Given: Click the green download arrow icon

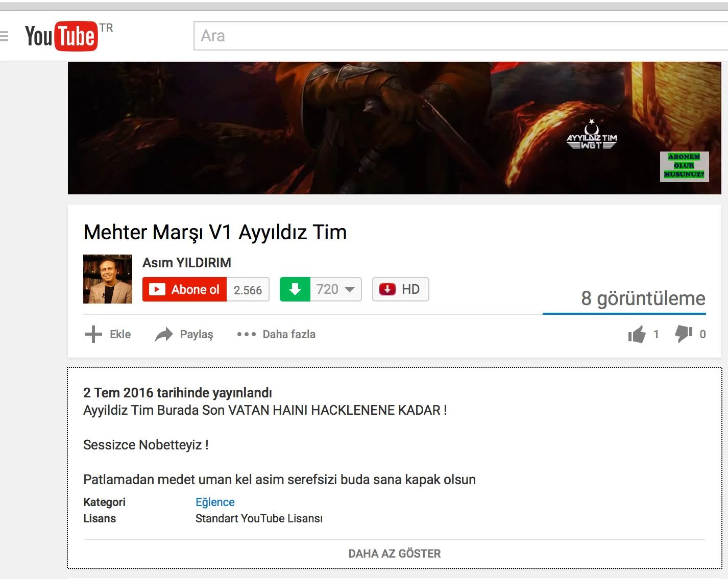Looking at the screenshot, I should (295, 289).
